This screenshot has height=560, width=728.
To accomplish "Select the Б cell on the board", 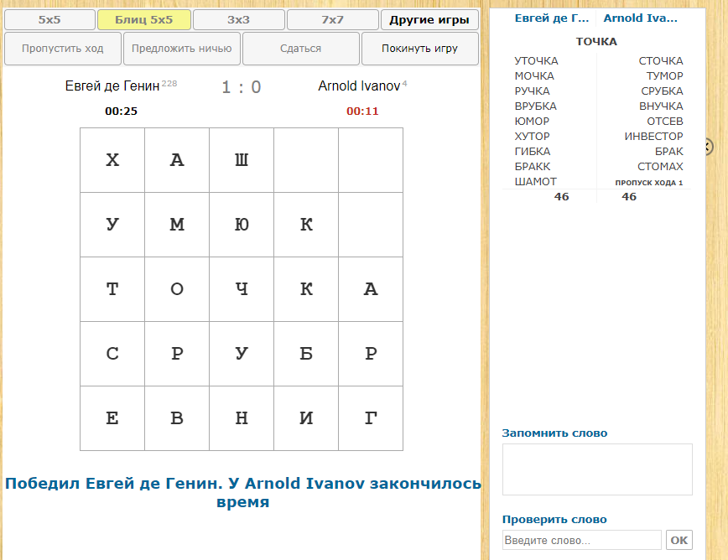I will (x=306, y=354).
